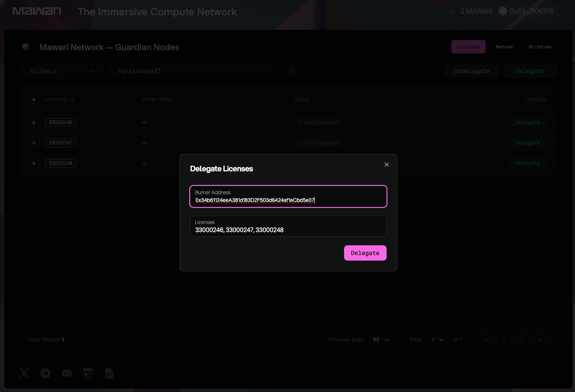Close the Delegate Licenses dialog
Image resolution: width=575 pixels, height=392 pixels.
[387, 165]
